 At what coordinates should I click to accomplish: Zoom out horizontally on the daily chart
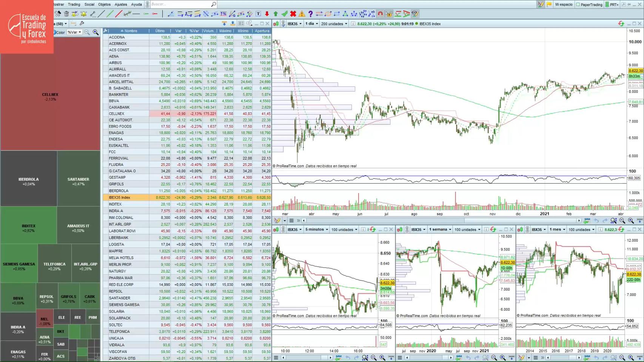coord(622,221)
